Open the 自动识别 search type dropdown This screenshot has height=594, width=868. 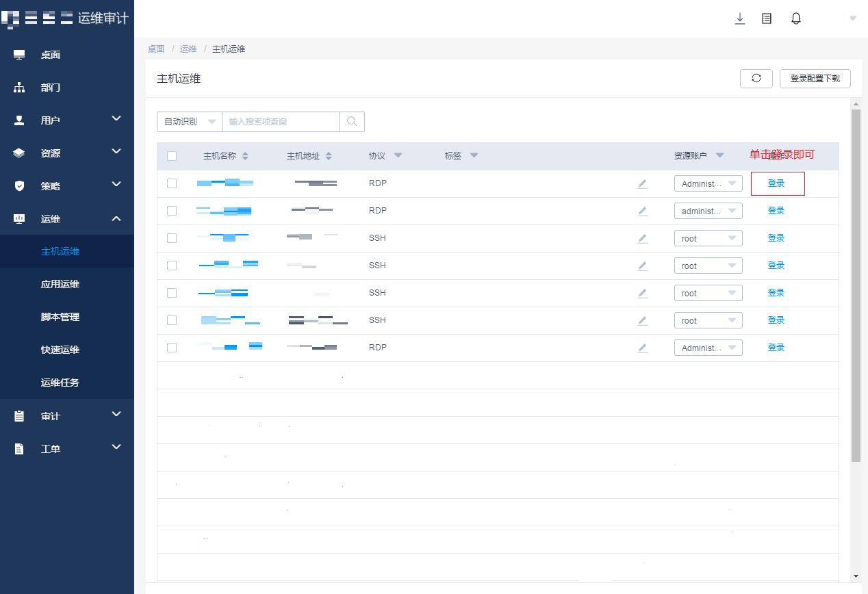pos(189,122)
